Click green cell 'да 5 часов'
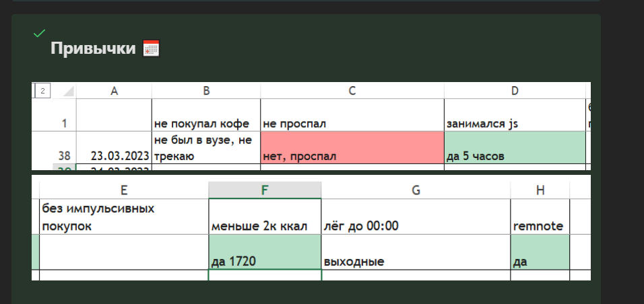The width and height of the screenshot is (644, 304). 515,148
